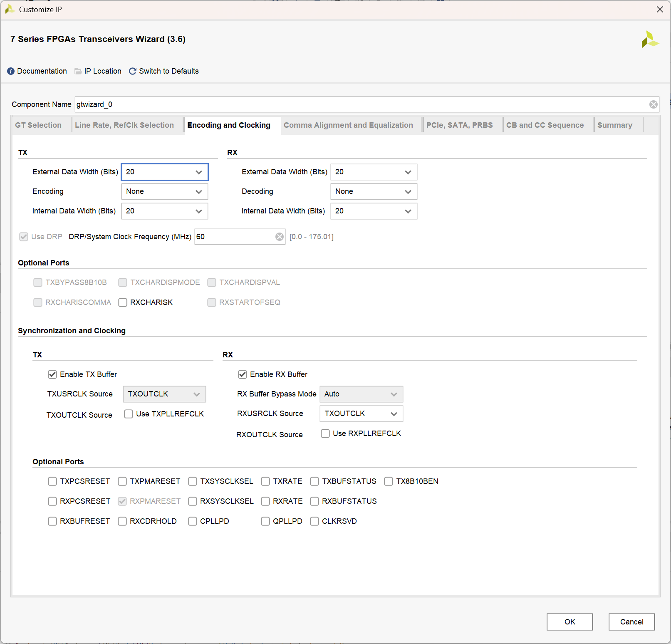Viewport: 671px width, 644px height.
Task: Enable the TXRATE port checkbox
Action: pyautogui.click(x=265, y=481)
